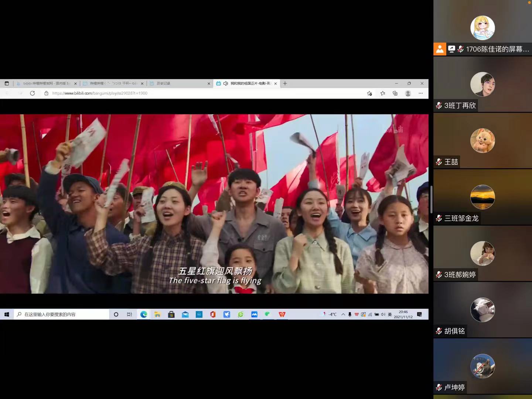Open the tab actions menu icon
Screen dimensions: 532x399
click(x=7, y=83)
